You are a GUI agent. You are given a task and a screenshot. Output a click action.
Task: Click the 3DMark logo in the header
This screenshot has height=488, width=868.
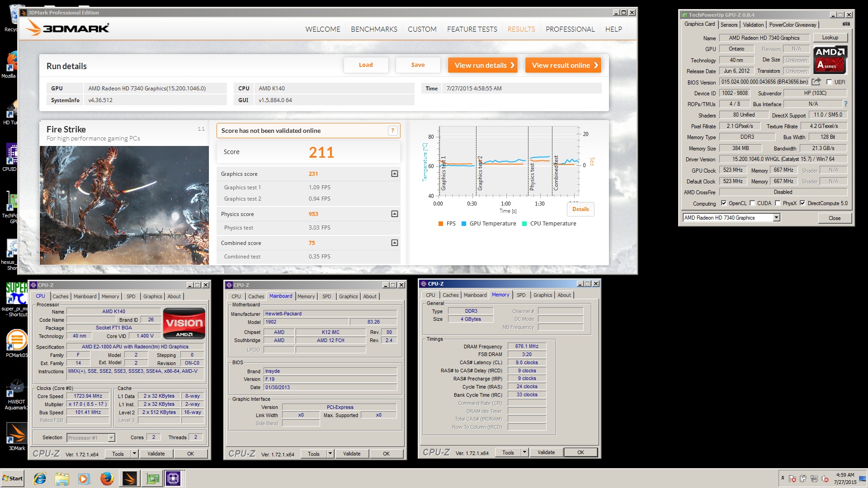click(x=68, y=28)
